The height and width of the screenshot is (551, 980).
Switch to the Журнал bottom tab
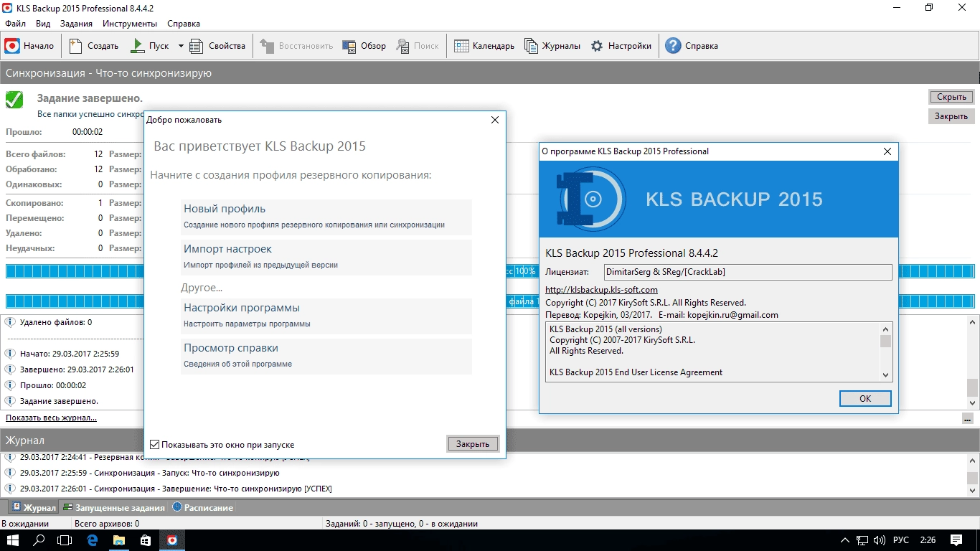tap(33, 507)
